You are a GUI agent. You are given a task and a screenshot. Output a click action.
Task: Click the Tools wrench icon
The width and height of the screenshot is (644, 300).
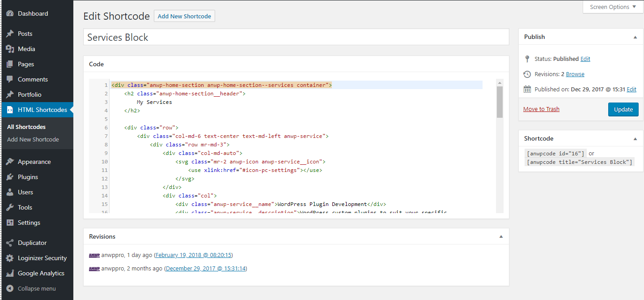point(10,207)
